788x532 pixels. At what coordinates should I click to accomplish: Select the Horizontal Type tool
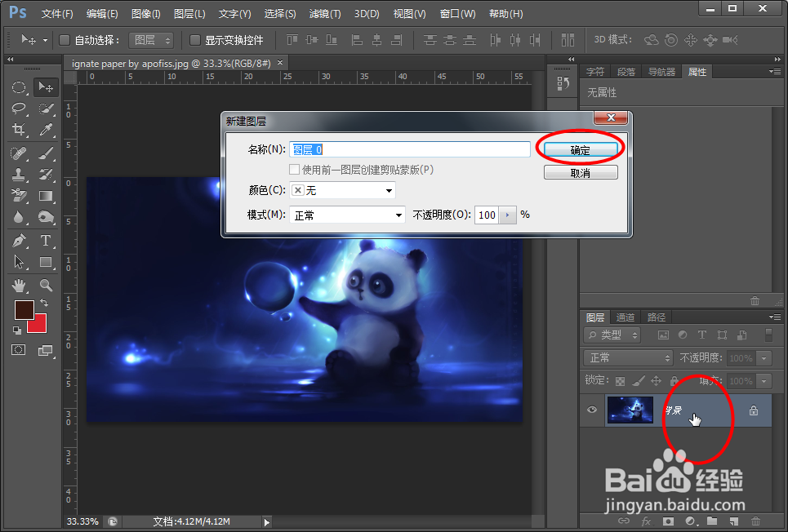46,241
